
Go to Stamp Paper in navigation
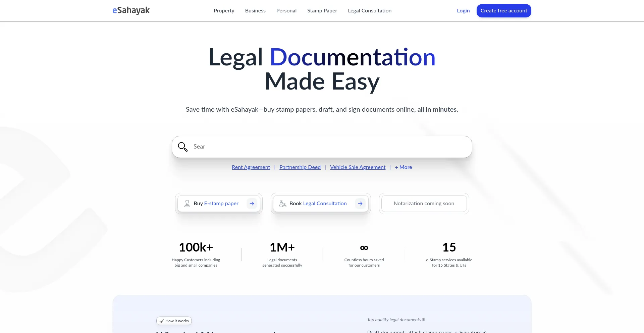pos(322,11)
